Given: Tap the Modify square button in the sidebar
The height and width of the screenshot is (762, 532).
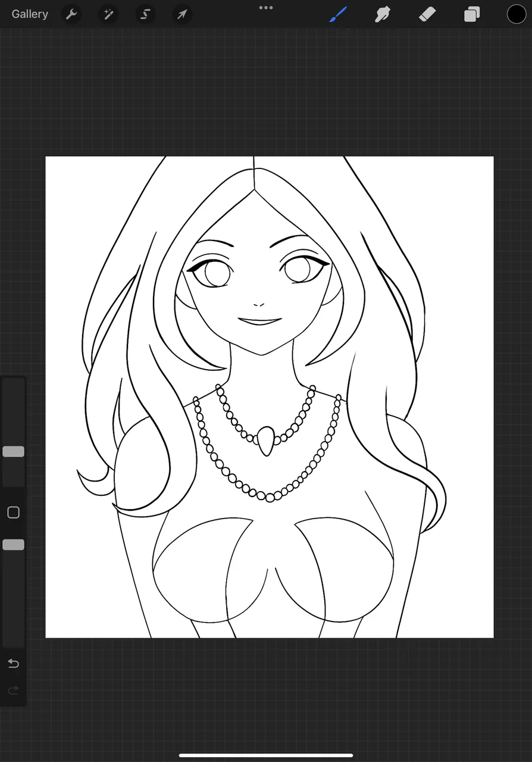Looking at the screenshot, I should coord(13,513).
